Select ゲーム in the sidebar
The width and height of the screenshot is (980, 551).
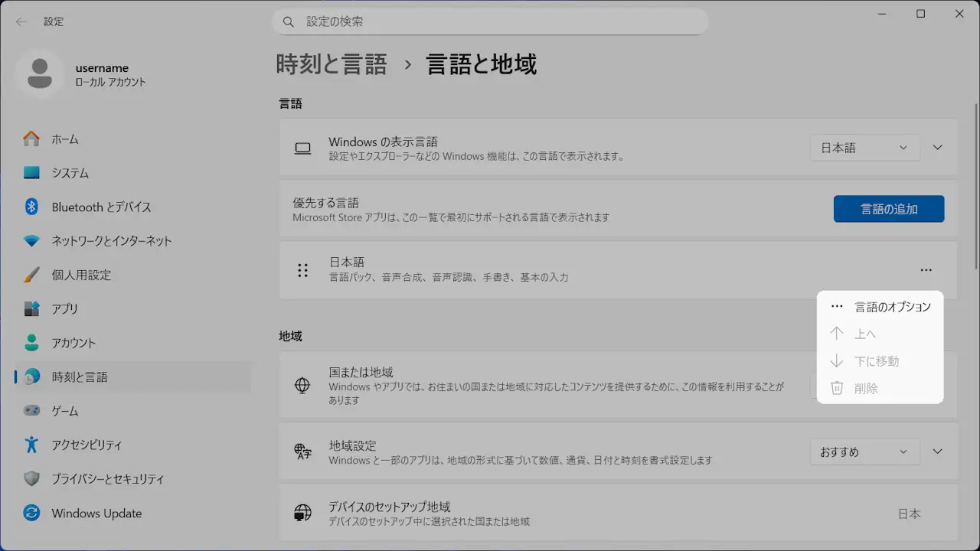(65, 411)
